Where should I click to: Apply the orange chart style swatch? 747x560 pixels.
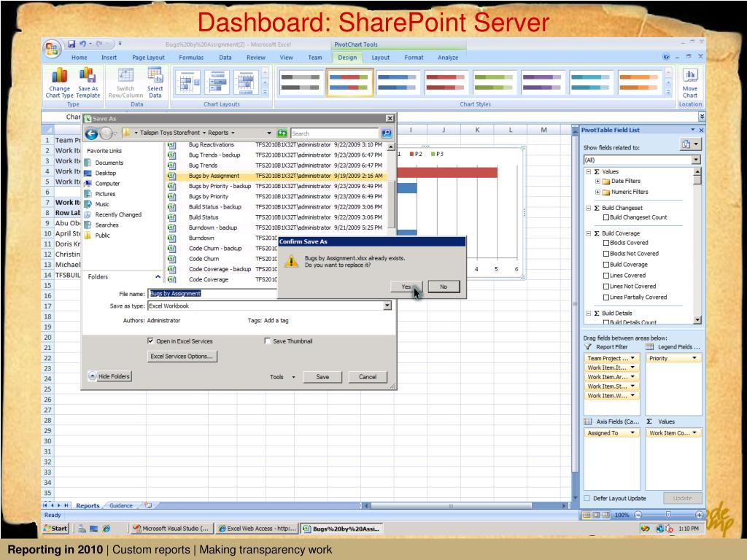(x=639, y=82)
